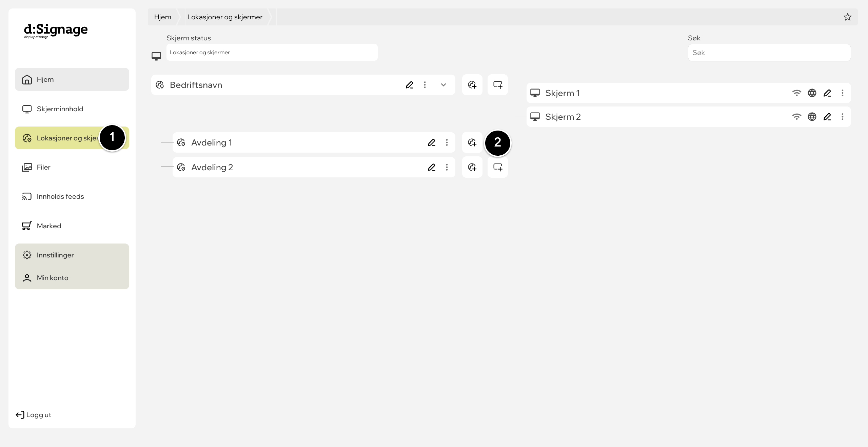Screen dimensions: 868x447
Task: Select Avdeling 2 row
Action: 314,167
